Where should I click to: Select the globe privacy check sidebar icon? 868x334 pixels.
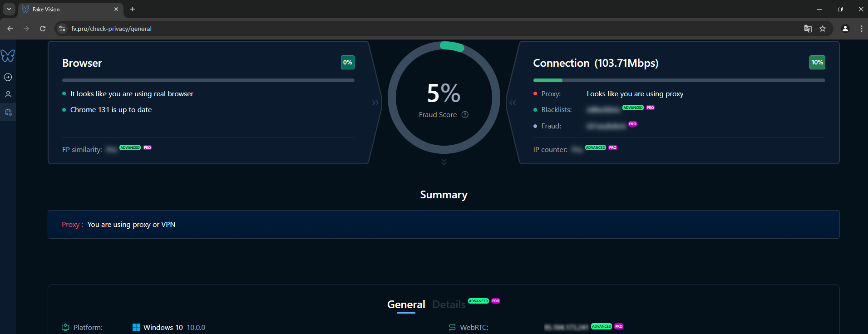point(8,112)
